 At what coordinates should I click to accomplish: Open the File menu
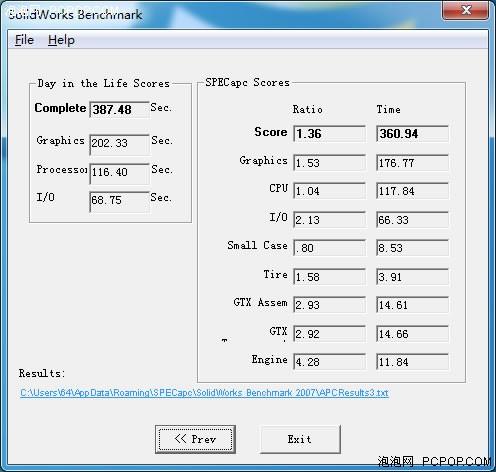tap(24, 40)
